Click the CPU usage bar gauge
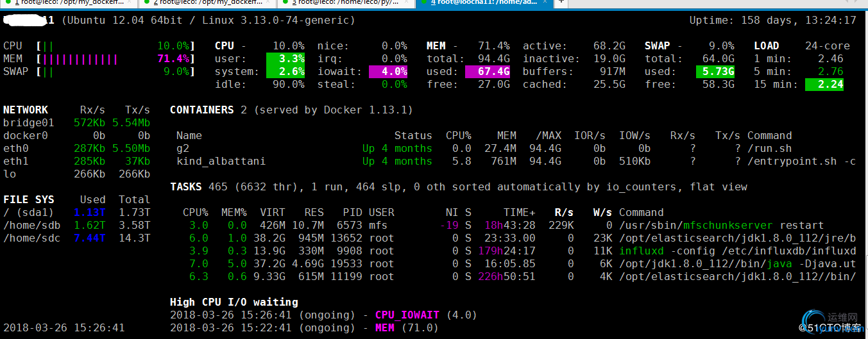Viewport: 868px width, 339px height. tap(115, 46)
